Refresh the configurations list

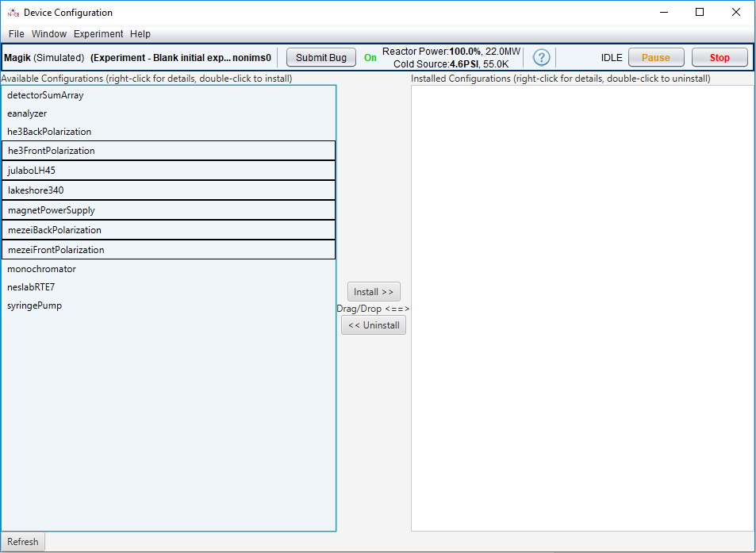click(22, 541)
